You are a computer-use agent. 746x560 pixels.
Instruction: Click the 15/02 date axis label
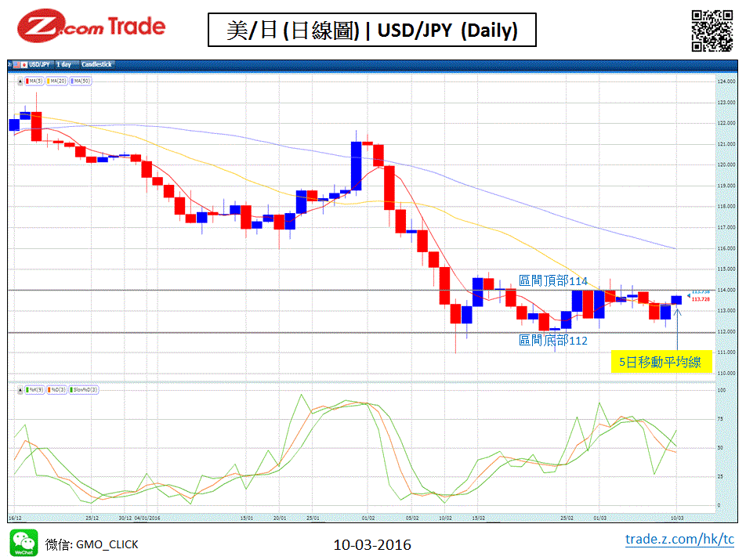[479, 518]
